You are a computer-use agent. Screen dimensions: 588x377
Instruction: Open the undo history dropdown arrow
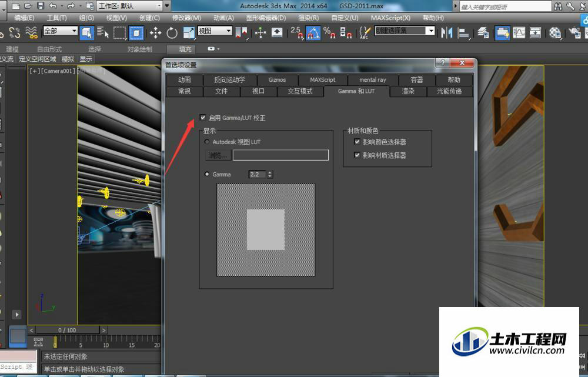61,6
